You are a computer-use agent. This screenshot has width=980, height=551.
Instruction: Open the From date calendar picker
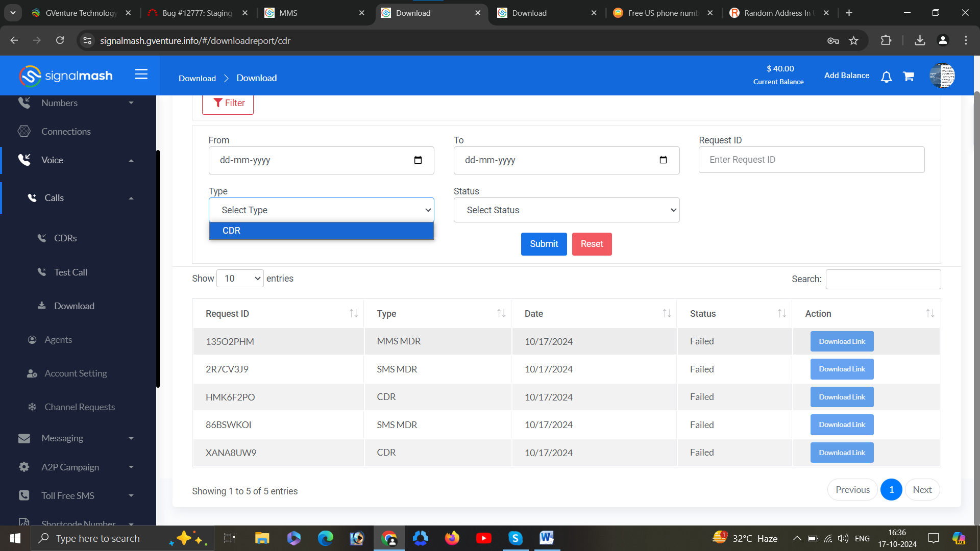click(x=418, y=160)
